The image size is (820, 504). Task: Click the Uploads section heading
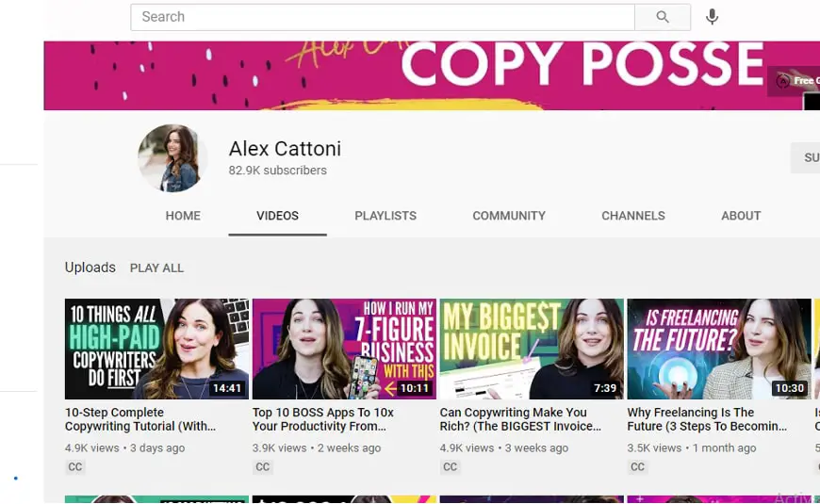[x=90, y=268]
